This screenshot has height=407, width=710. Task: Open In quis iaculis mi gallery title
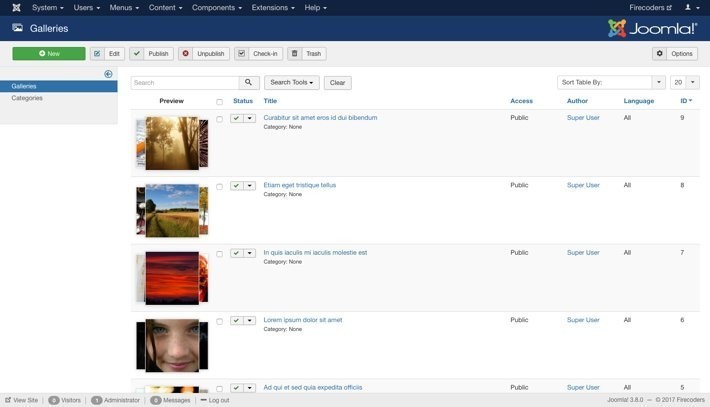[x=315, y=253]
